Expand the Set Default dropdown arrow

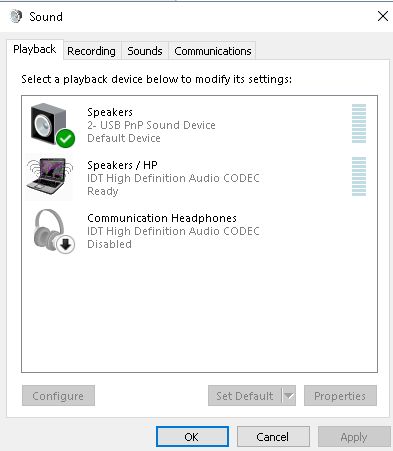(289, 396)
